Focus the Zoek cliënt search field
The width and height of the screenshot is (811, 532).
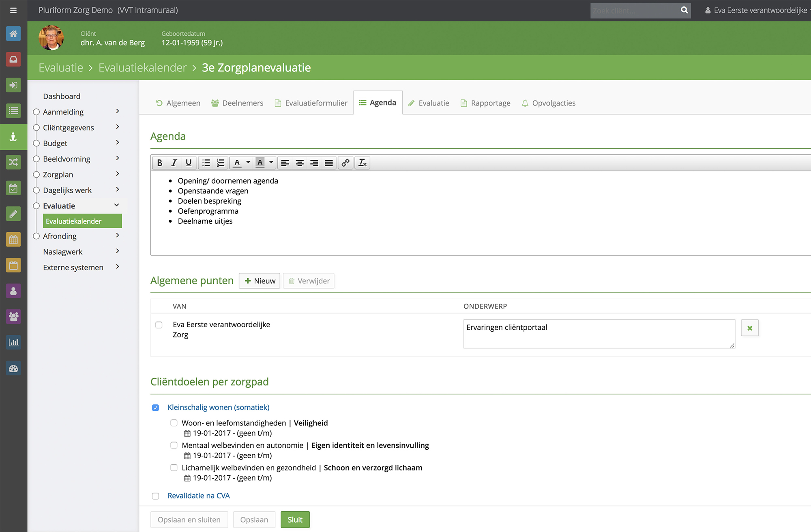click(634, 11)
